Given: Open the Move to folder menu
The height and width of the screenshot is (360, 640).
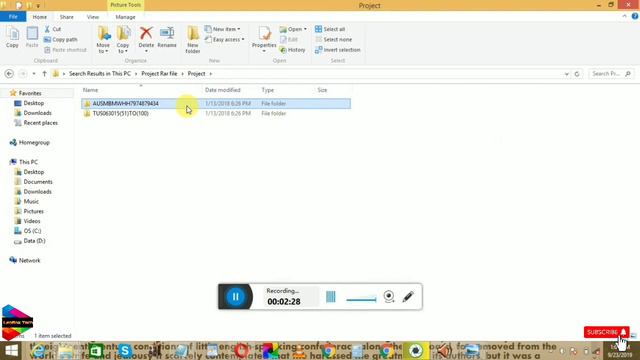Looking at the screenshot, I should (x=103, y=40).
